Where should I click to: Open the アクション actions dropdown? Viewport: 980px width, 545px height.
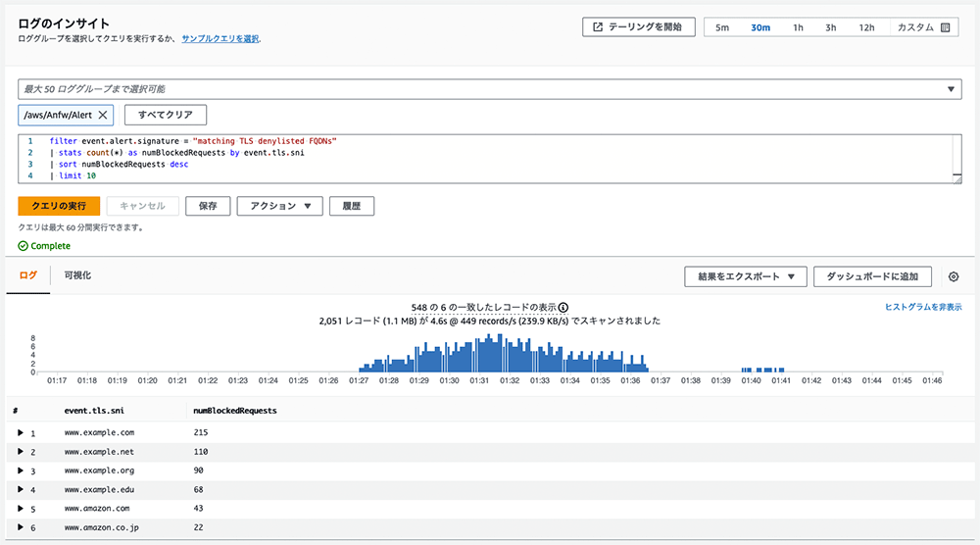[x=280, y=206]
